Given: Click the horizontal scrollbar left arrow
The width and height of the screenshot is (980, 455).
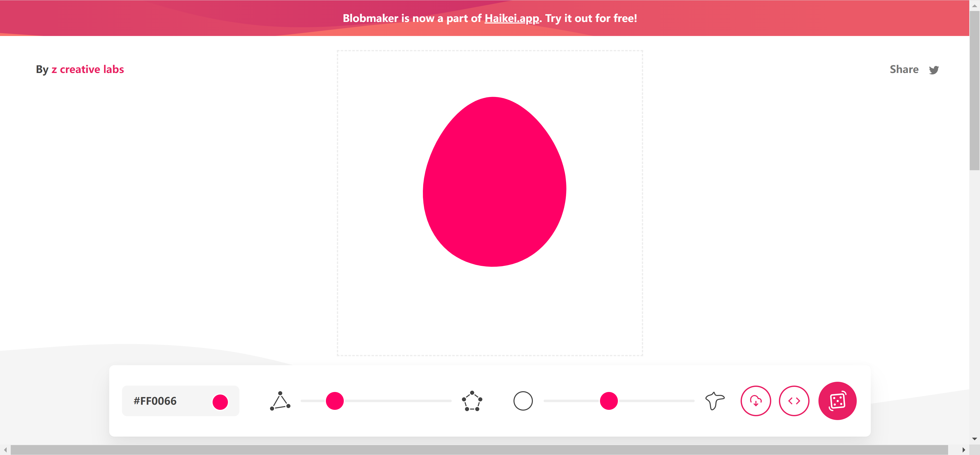Looking at the screenshot, I should [x=5, y=450].
